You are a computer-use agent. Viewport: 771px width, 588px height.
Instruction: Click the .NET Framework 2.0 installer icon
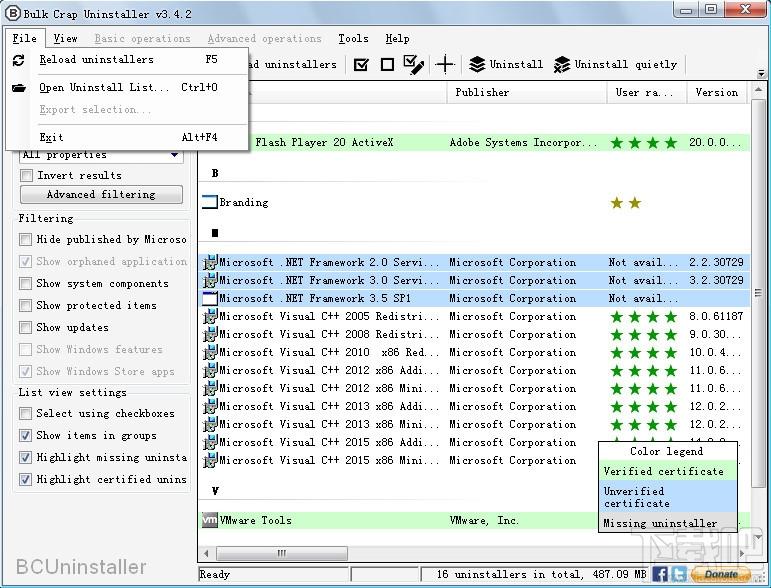point(210,262)
